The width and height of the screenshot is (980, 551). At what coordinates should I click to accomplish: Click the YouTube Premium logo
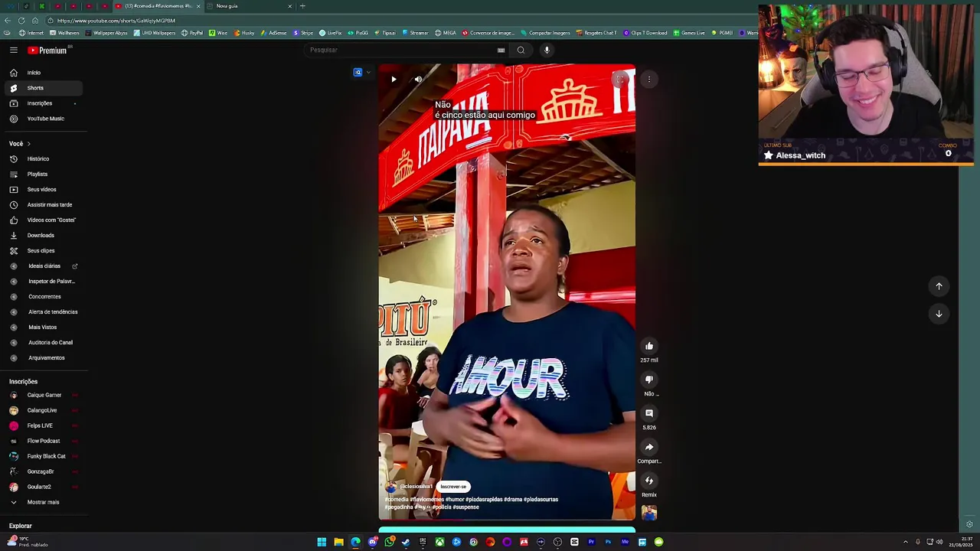(x=48, y=51)
